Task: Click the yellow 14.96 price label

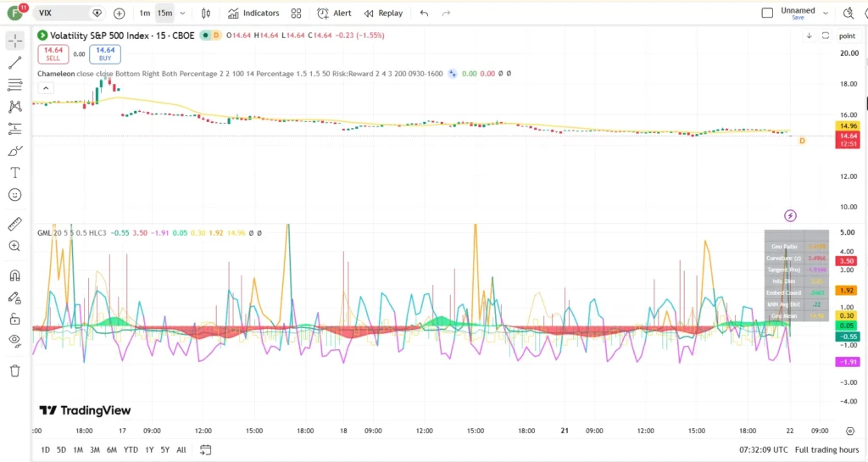Action: [x=848, y=125]
